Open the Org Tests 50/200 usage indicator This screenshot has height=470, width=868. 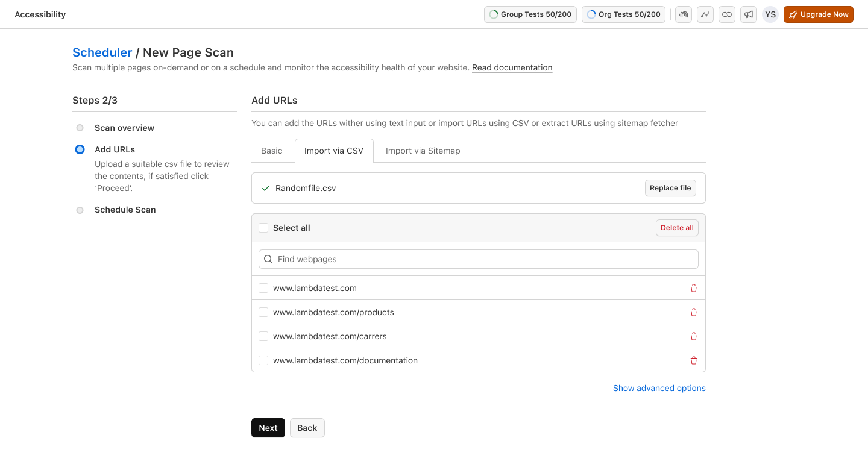(x=623, y=14)
